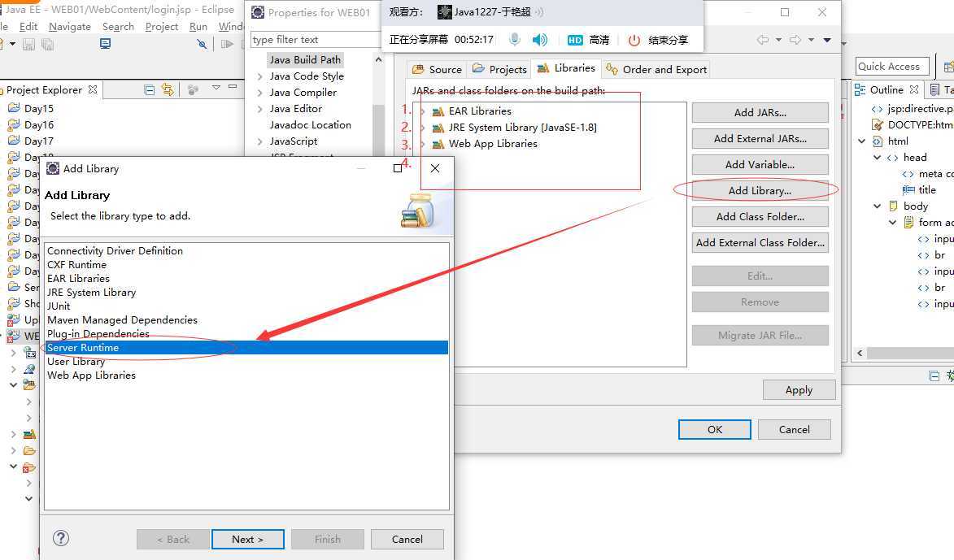The image size is (954, 560).
Task: Click the Save icon in Eclipse toolbar
Action: point(28,44)
